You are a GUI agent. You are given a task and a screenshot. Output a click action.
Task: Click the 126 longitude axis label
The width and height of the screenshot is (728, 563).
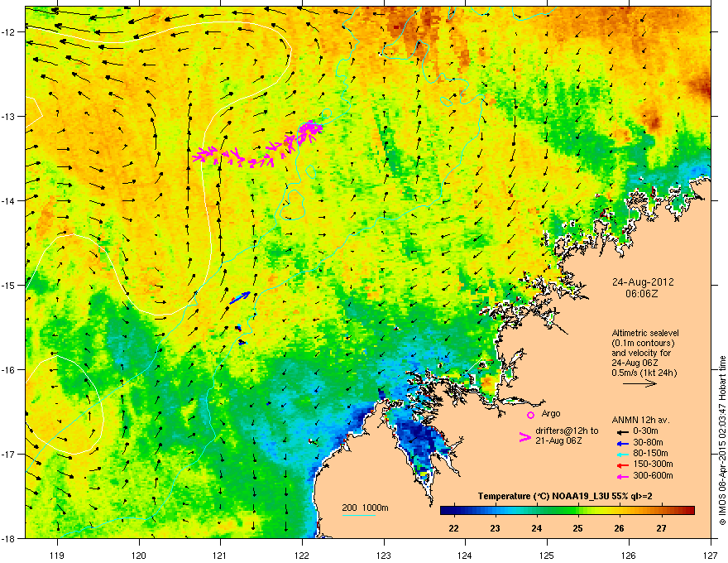tap(629, 555)
